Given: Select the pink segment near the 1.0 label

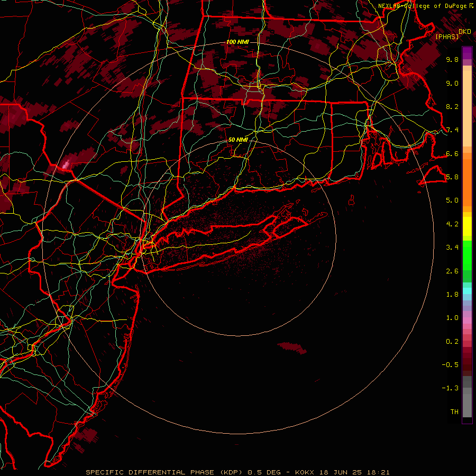Looking at the screenshot, I should pos(467,321).
